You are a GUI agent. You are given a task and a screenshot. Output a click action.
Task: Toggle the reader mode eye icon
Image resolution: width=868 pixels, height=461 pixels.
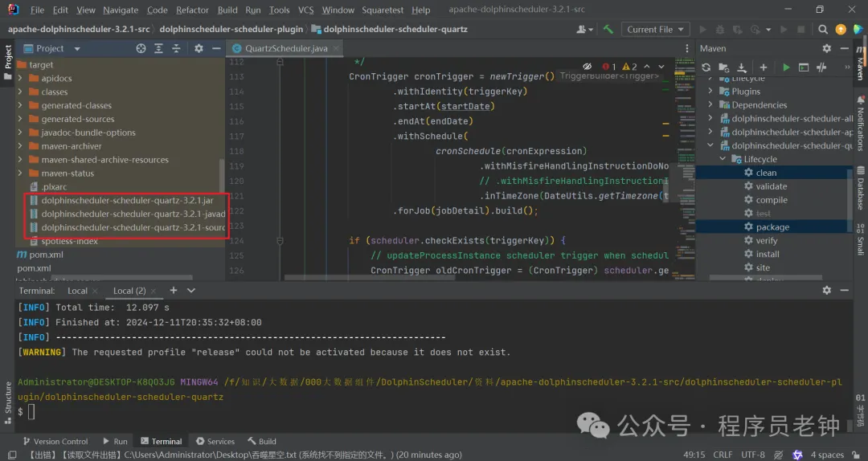coord(588,67)
